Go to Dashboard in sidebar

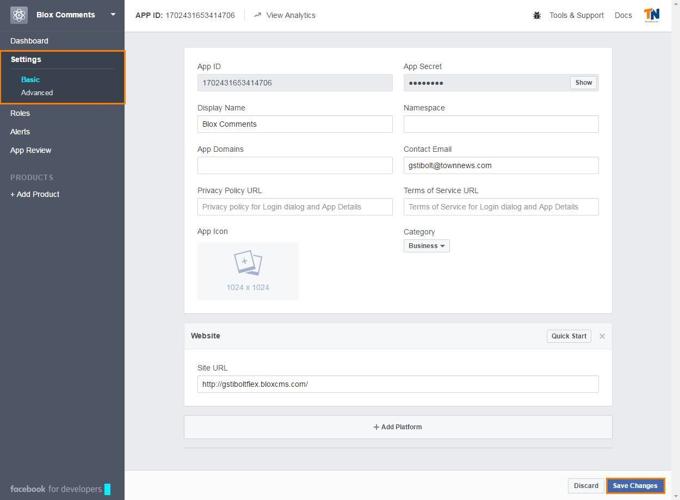29,41
